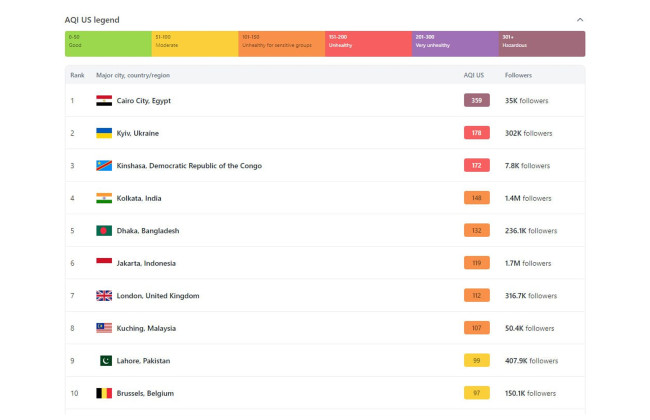Open the Kyiv, Ukraine city page
650x420 pixels.
pos(138,133)
